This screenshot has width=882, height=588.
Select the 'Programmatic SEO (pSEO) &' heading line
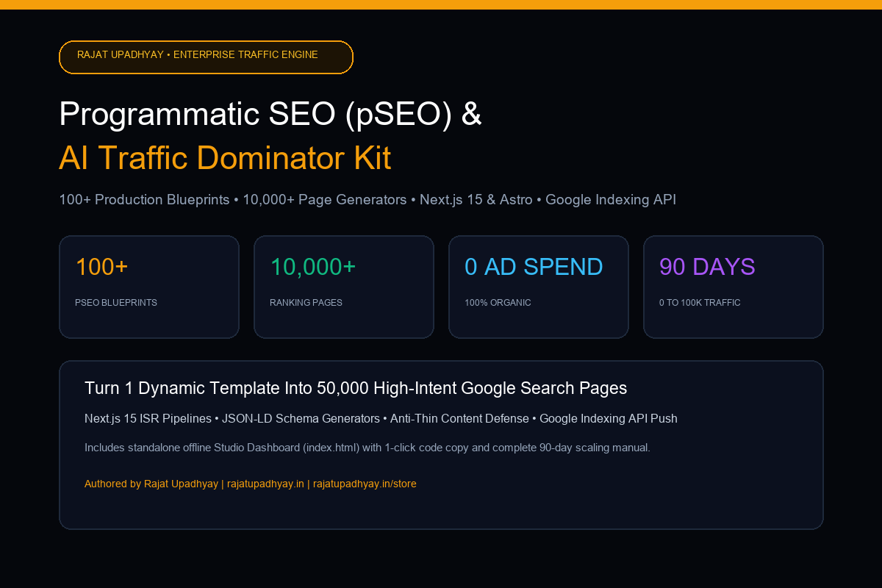click(270, 115)
